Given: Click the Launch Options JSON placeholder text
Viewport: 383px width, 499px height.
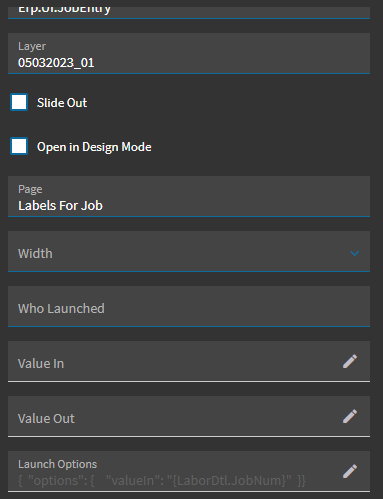Looking at the screenshot, I should click(x=162, y=481).
